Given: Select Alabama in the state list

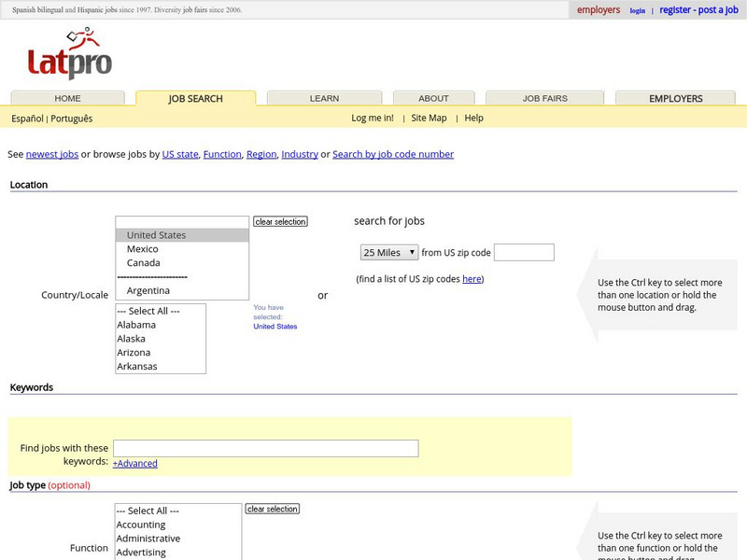Looking at the screenshot, I should click(x=136, y=324).
